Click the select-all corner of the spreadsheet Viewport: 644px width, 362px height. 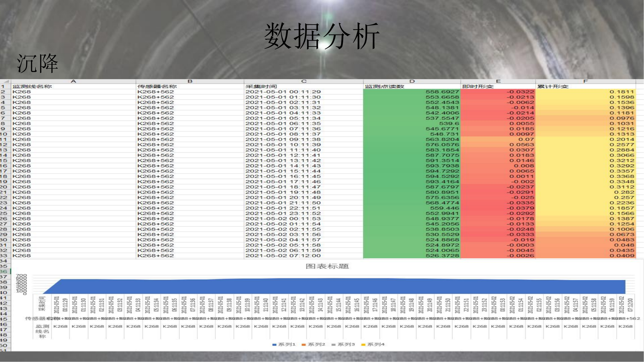5,81
